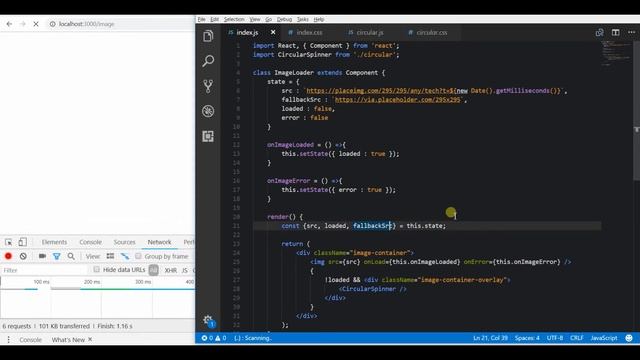
Task: Open the Console drawer tab
Action: [31, 340]
